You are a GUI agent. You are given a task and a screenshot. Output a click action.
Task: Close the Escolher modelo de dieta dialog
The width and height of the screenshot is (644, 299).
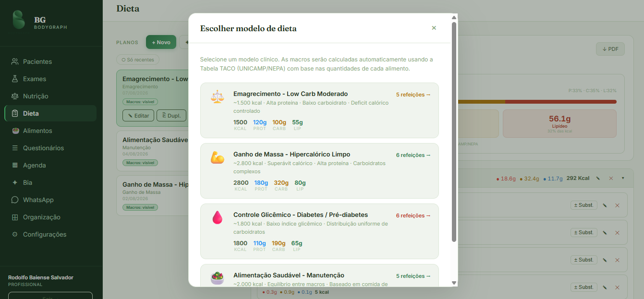pyautogui.click(x=434, y=28)
